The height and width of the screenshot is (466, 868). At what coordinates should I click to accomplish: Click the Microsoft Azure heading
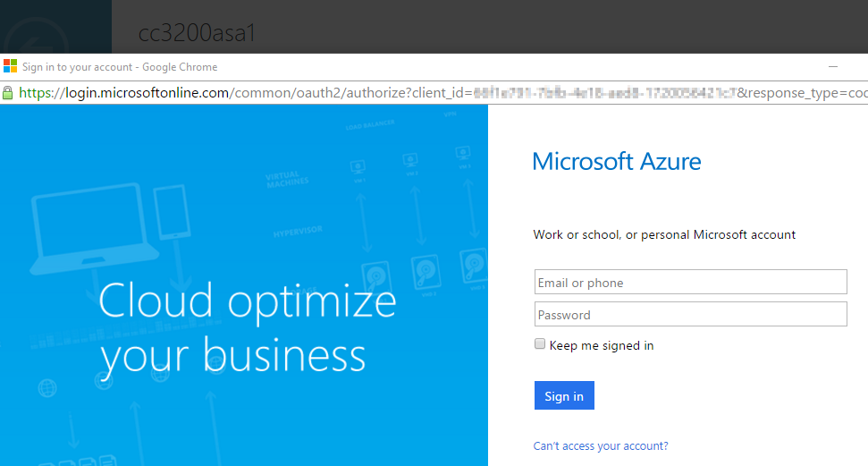pos(617,162)
